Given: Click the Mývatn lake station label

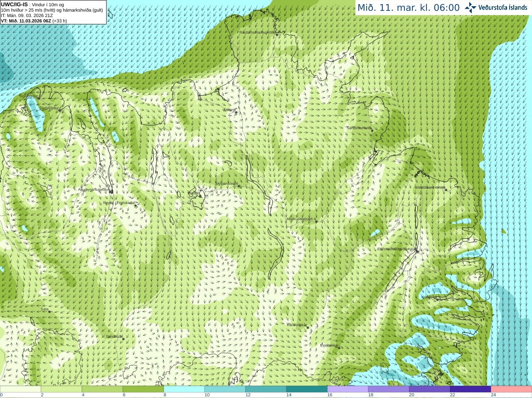Looking at the screenshot, I should pyautogui.click(x=193, y=193).
